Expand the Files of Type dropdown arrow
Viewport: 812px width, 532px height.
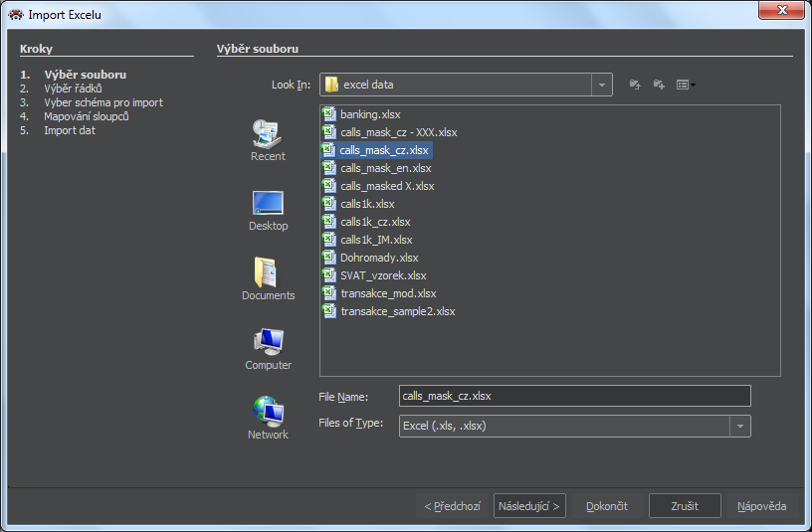point(740,426)
